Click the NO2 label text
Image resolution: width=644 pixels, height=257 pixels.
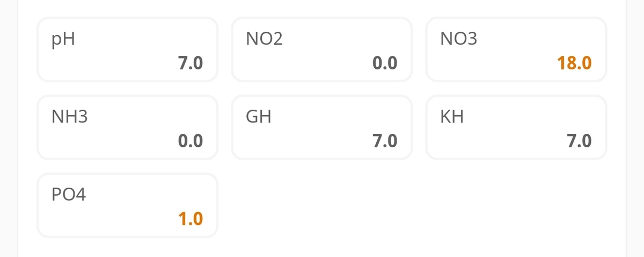pos(264,39)
